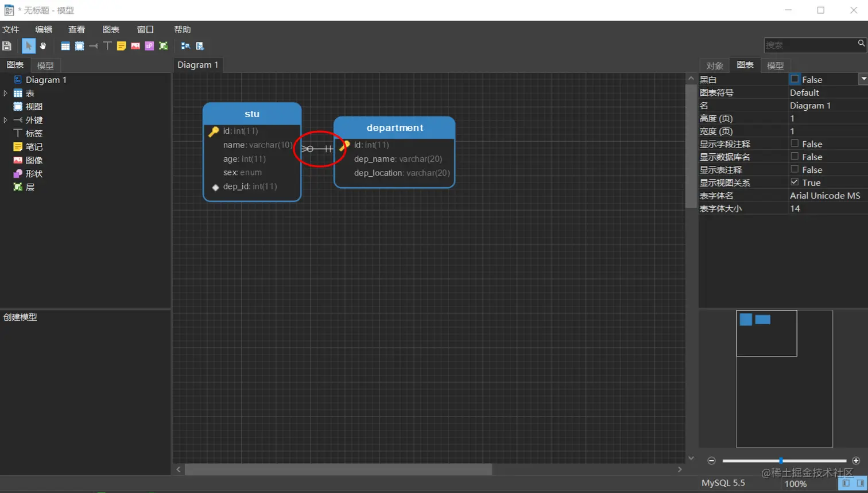Screen dimensions: 868x493
Task: Click the zoom out minus icon
Action: tap(711, 461)
